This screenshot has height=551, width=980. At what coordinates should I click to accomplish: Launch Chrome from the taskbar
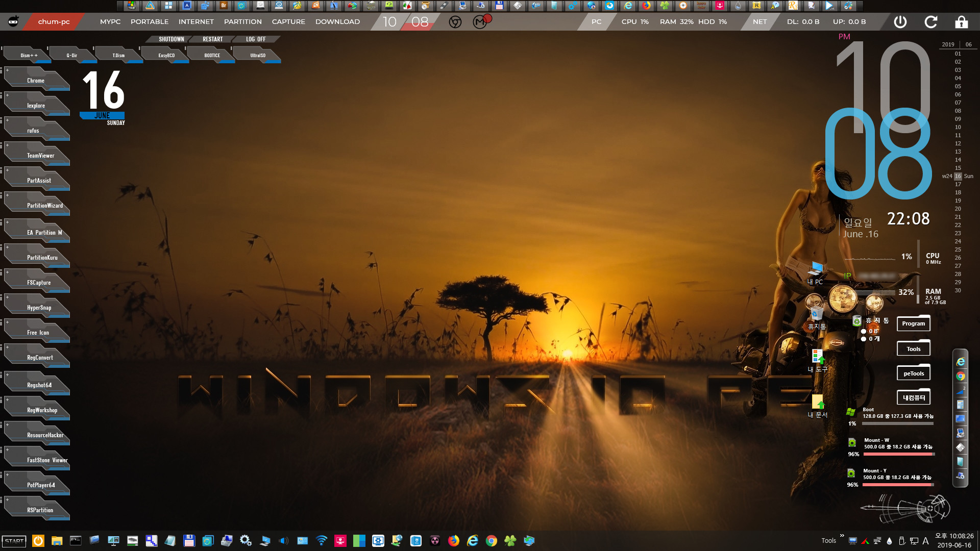point(492,541)
